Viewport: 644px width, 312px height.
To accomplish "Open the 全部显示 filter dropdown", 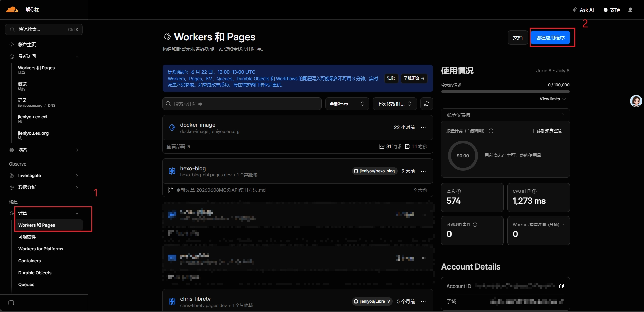I will click(x=347, y=104).
